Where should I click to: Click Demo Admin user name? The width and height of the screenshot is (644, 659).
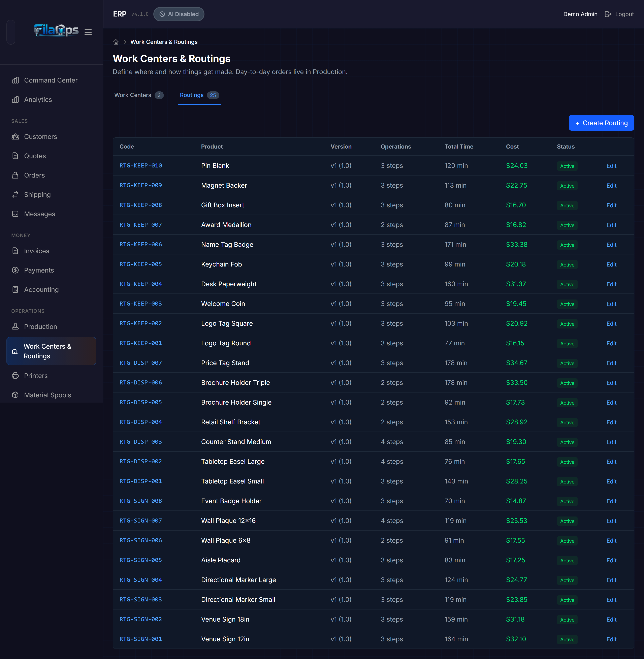point(580,14)
